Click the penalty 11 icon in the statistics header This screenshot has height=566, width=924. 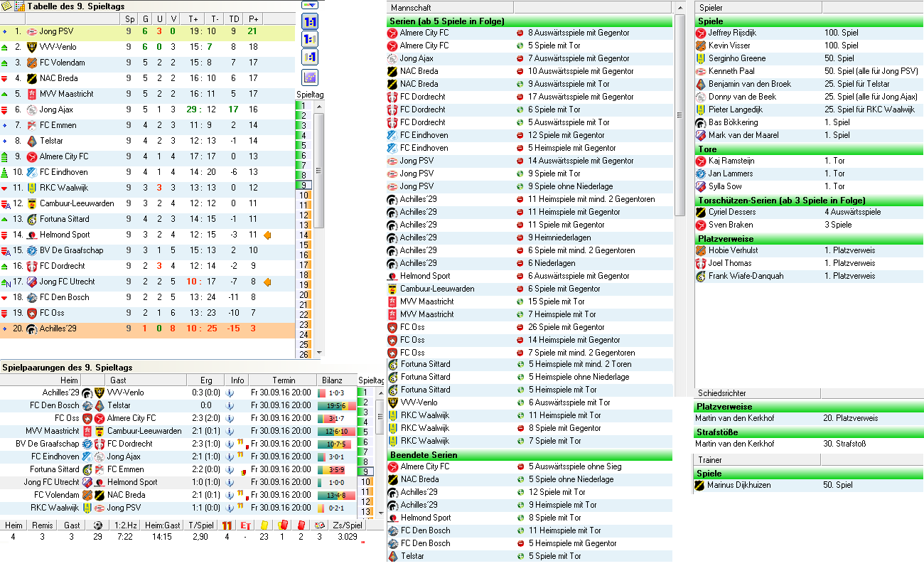pyautogui.click(x=227, y=525)
